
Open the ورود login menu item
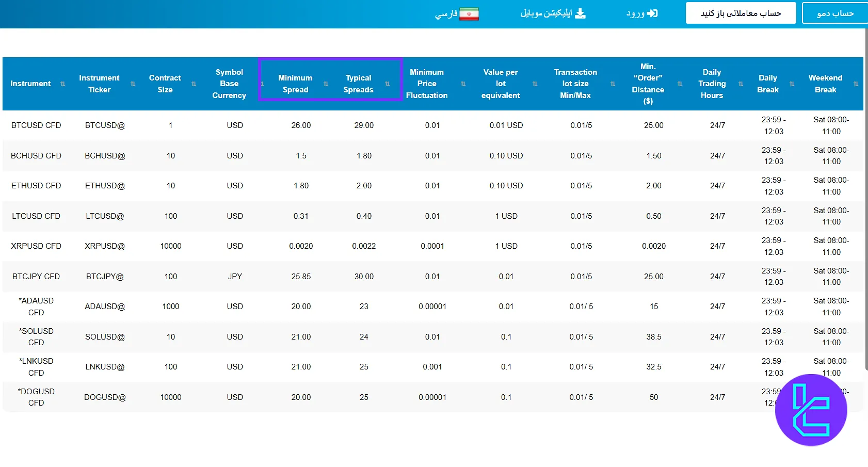pos(636,13)
